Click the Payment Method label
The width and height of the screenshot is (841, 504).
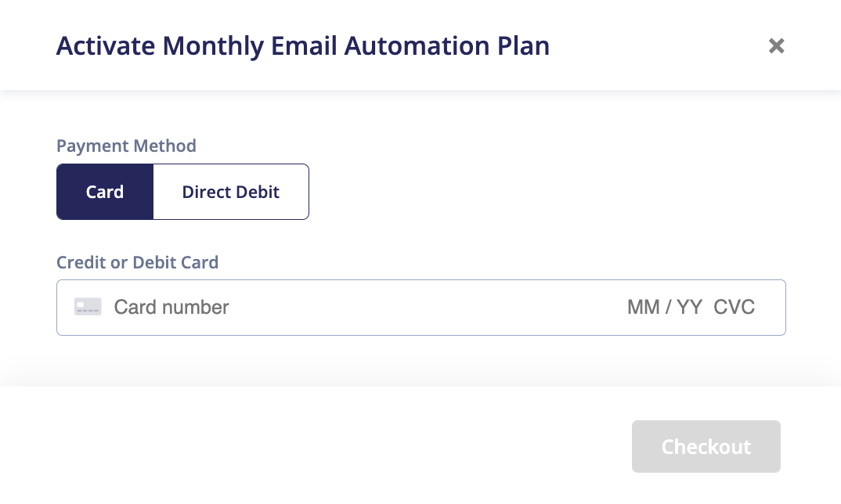tap(127, 146)
